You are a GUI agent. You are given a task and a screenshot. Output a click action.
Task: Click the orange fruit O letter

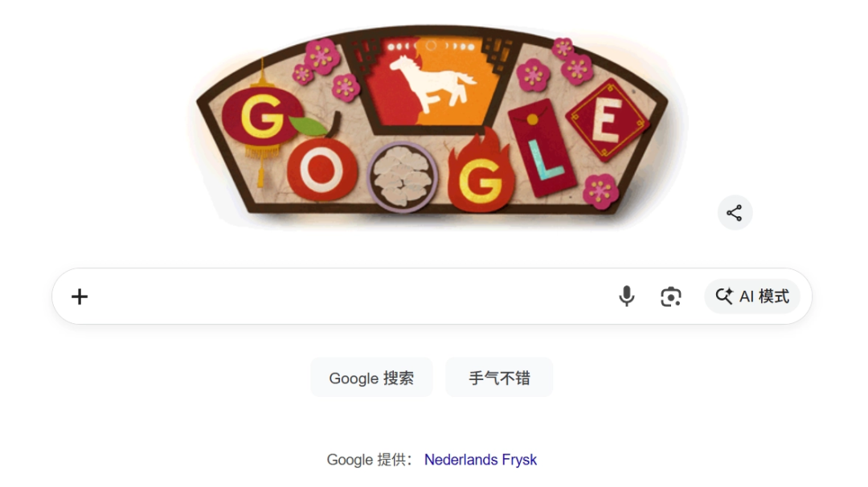[321, 170]
